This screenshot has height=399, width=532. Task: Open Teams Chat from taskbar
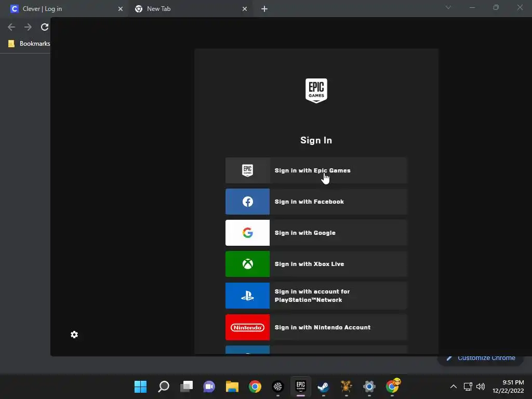(x=209, y=386)
